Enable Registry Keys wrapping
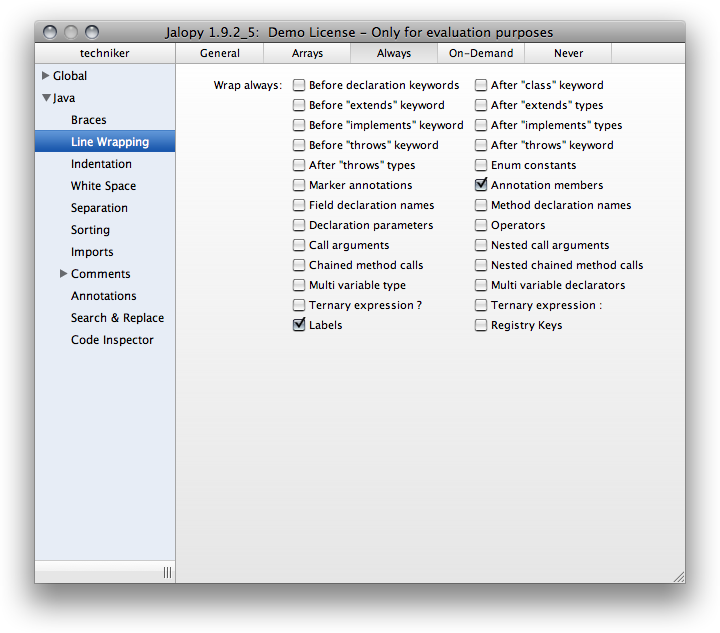 [x=481, y=325]
